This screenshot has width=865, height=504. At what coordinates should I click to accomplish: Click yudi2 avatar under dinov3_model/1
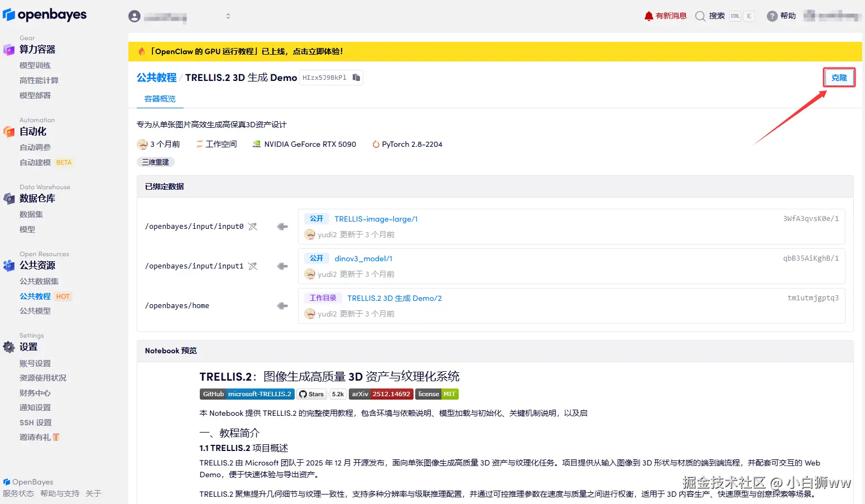coord(310,274)
